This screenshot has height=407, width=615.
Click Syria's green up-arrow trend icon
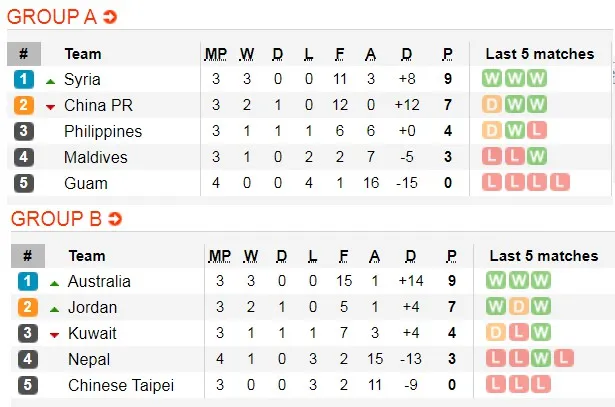[50, 80]
